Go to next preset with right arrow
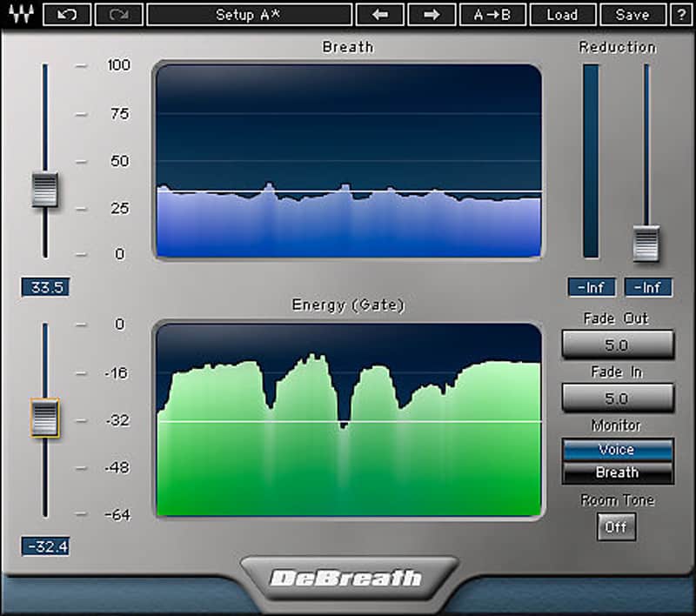This screenshot has width=696, height=616. 432,15
